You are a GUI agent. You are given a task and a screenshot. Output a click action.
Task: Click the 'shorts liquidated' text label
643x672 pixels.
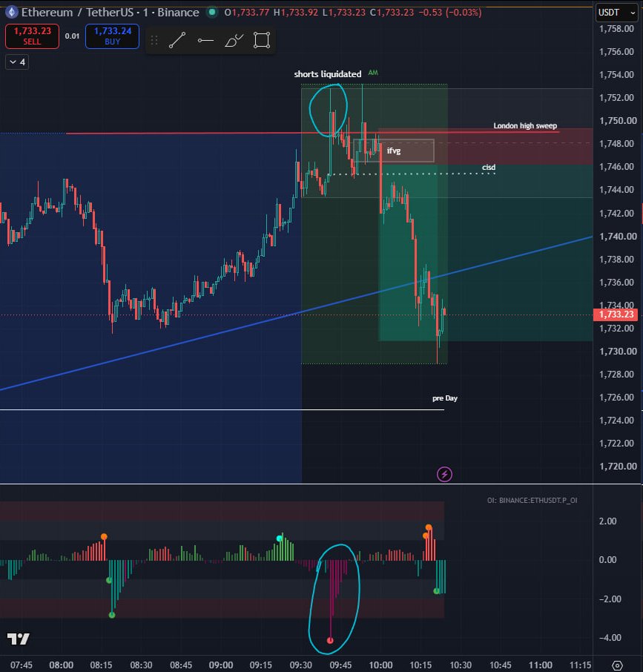tap(328, 74)
